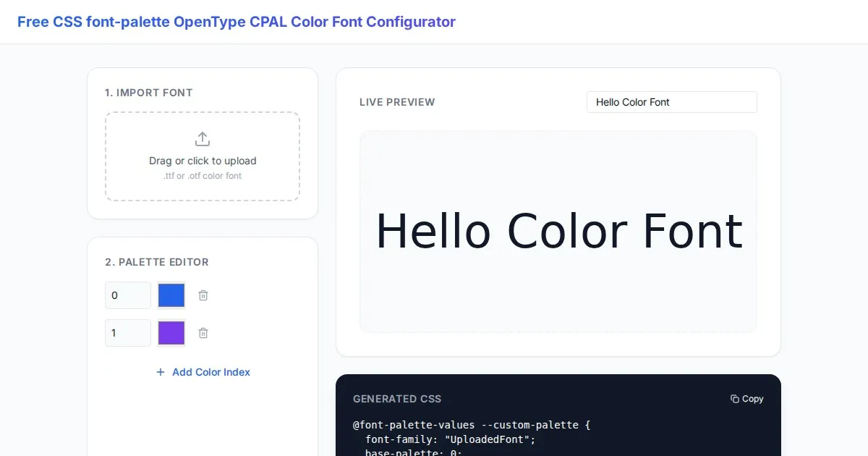Click the Copy button label
The image size is (868, 456).
(753, 399)
